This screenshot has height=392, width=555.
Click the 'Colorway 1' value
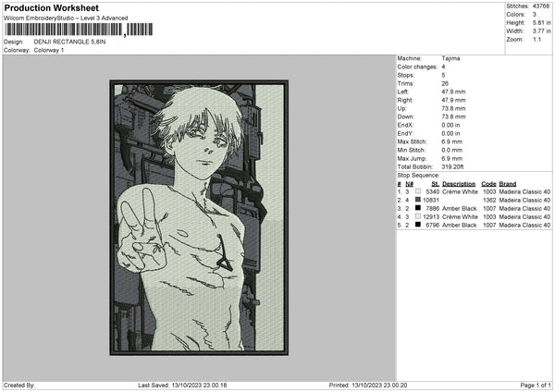coord(49,50)
